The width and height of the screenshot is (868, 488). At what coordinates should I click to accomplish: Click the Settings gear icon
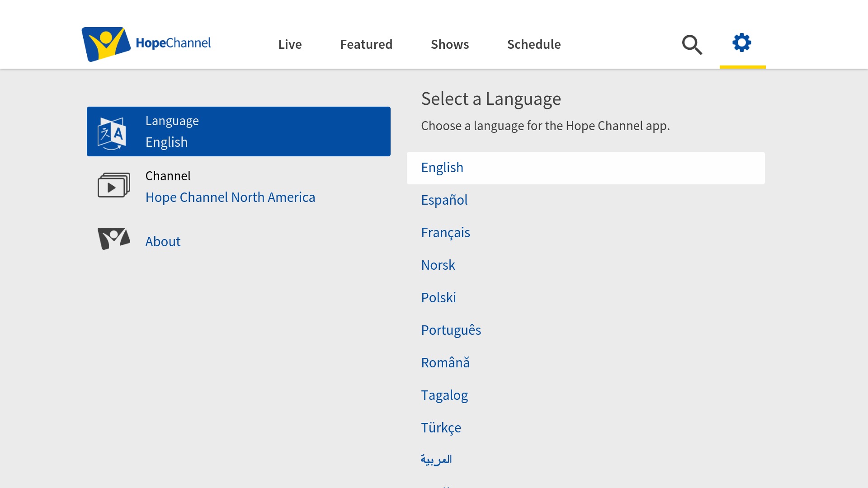[x=742, y=43]
